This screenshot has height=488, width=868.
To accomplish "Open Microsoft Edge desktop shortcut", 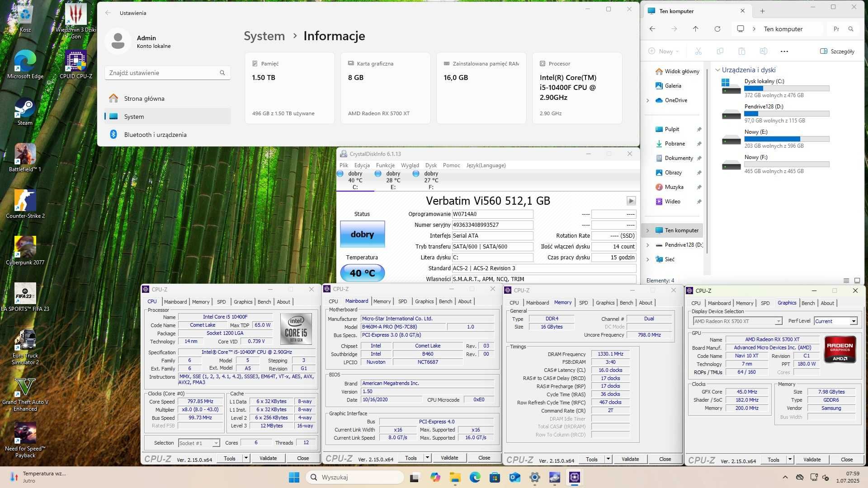I will [x=25, y=65].
